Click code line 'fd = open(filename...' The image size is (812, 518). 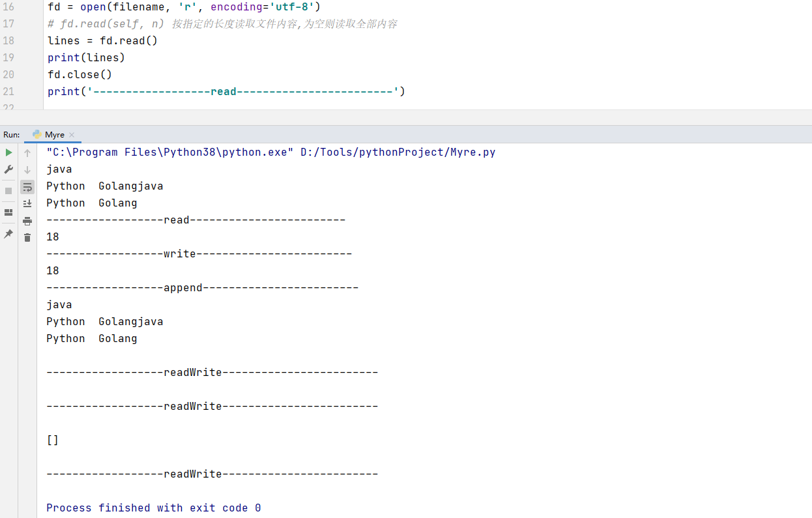click(x=184, y=7)
